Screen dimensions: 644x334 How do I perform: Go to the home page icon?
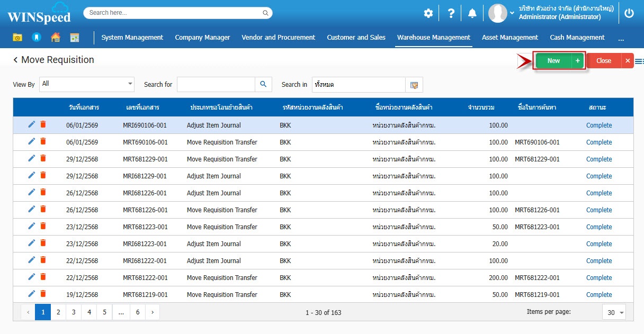coord(55,38)
